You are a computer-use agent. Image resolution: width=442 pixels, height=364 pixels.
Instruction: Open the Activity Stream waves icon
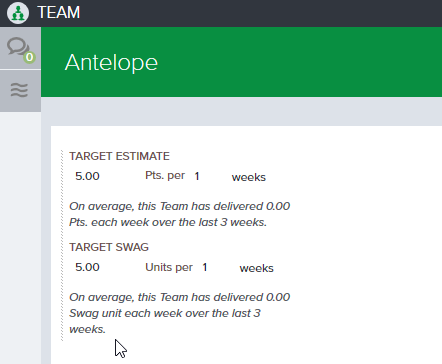click(x=19, y=90)
